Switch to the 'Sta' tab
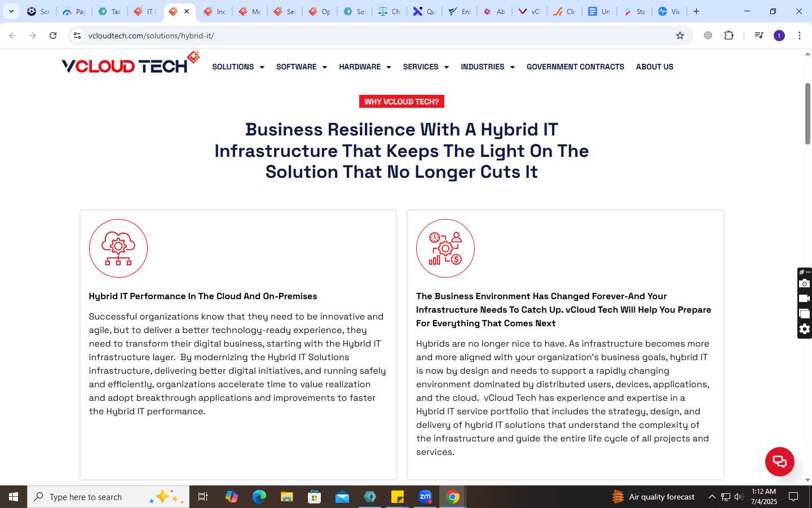The width and height of the screenshot is (812, 508). [x=634, y=11]
